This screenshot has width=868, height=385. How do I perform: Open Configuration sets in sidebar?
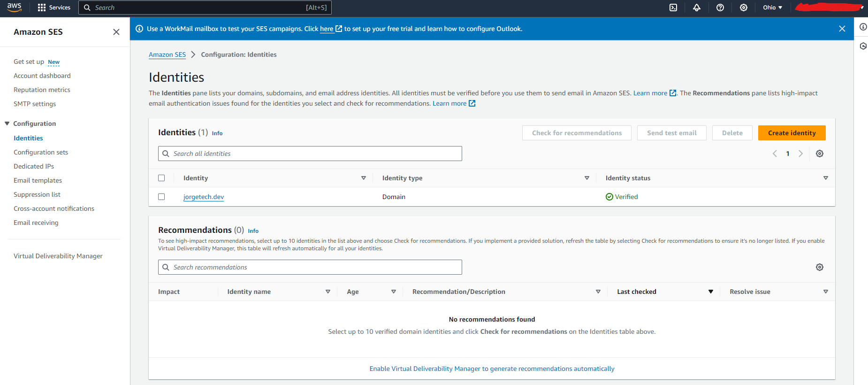(41, 152)
